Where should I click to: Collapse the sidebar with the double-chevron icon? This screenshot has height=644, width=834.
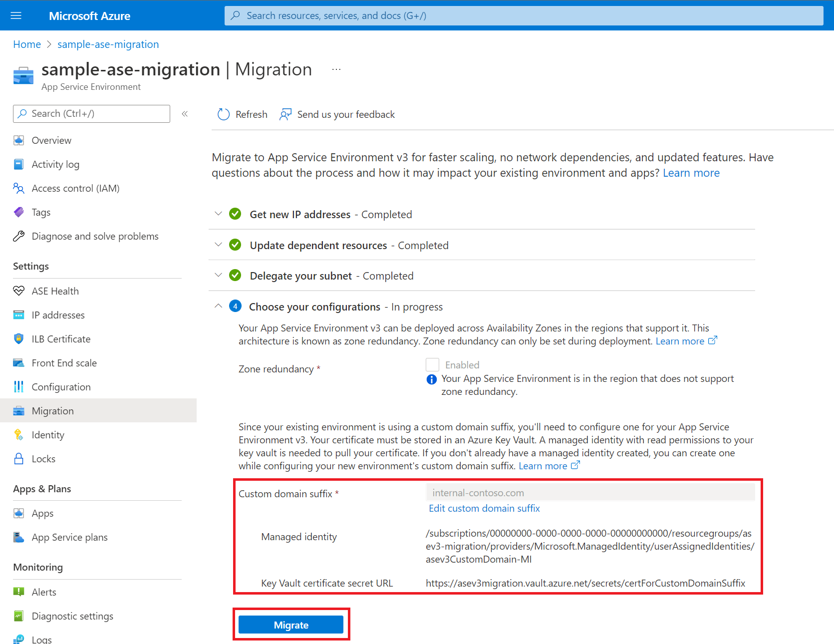[x=185, y=114]
